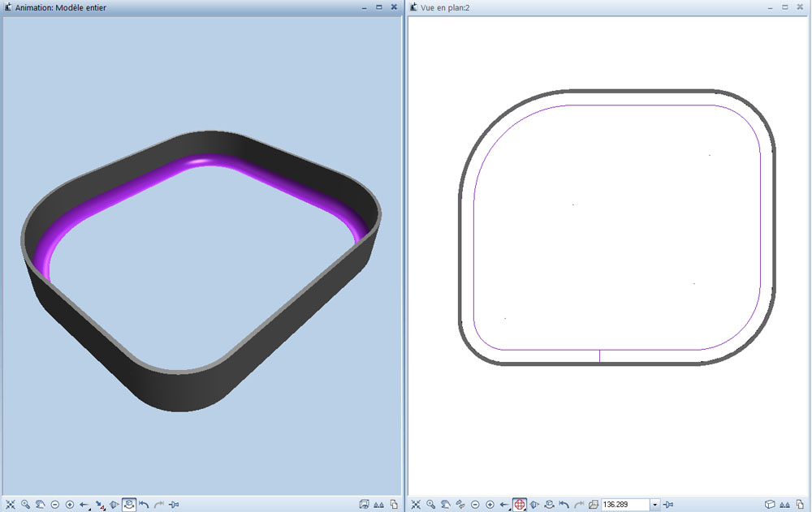Open left-arrow view flyout in Vue en plan

505,504
